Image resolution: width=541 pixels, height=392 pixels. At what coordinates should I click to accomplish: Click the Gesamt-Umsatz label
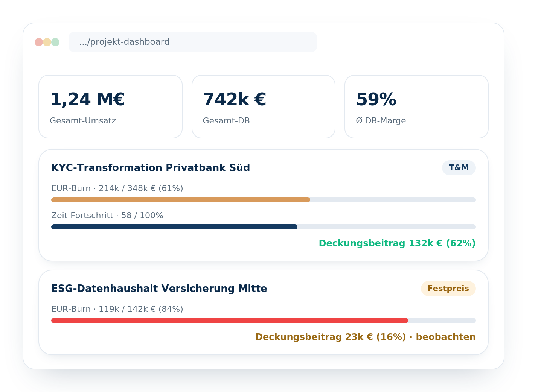(x=83, y=121)
